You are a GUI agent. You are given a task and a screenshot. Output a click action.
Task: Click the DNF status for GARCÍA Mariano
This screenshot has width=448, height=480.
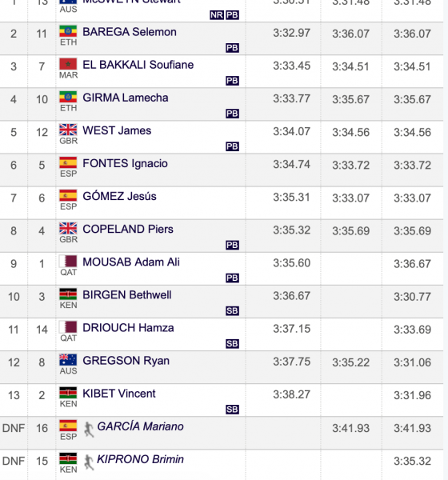14,428
